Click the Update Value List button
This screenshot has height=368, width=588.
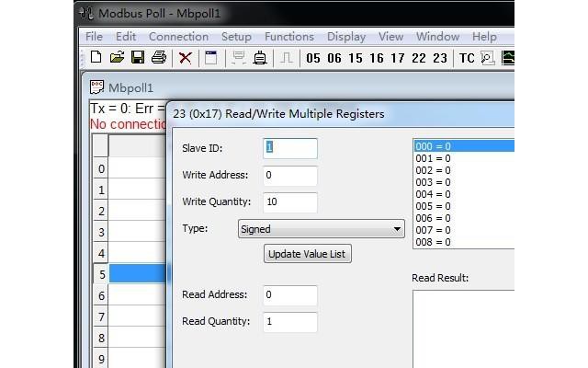tap(308, 254)
